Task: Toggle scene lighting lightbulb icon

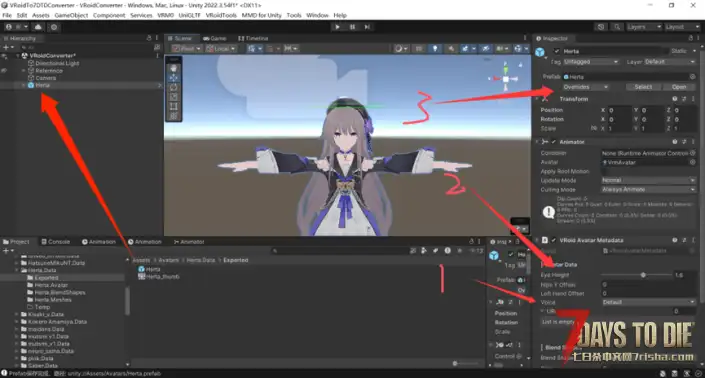Action: [x=435, y=49]
